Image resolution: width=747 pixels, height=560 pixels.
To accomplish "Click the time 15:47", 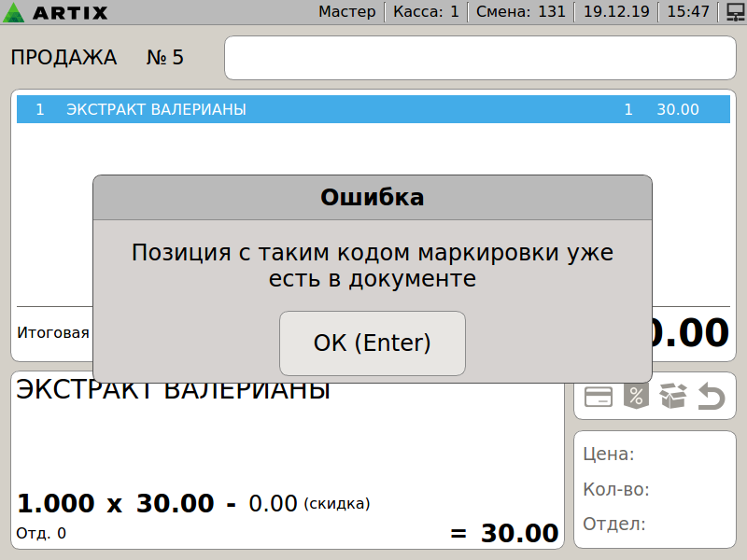I will click(x=688, y=11).
